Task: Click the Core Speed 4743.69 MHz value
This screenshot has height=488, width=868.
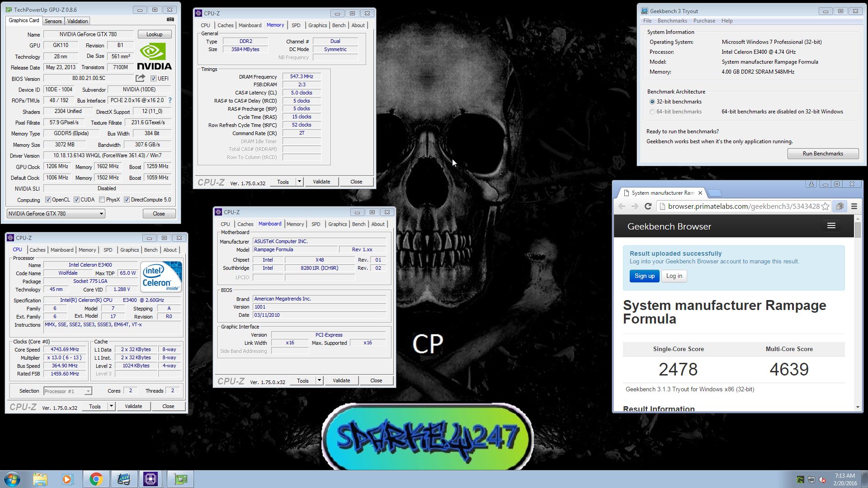Action: [65, 349]
